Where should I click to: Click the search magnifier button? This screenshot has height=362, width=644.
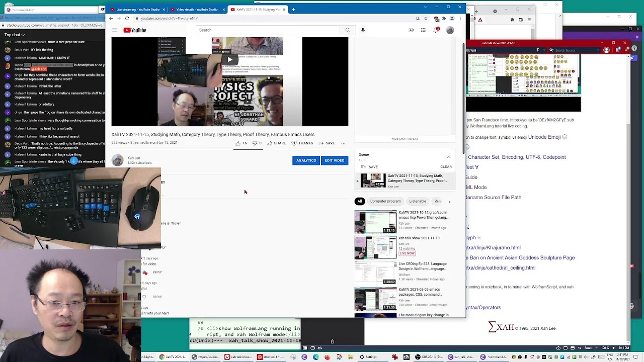[347, 30]
